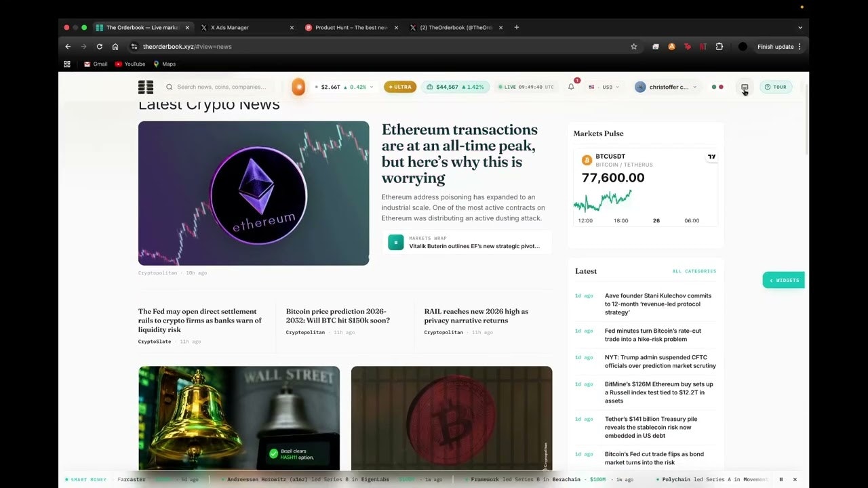The image size is (868, 488).
Task: Select The Orderbook Live markets tab
Action: click(x=143, y=27)
